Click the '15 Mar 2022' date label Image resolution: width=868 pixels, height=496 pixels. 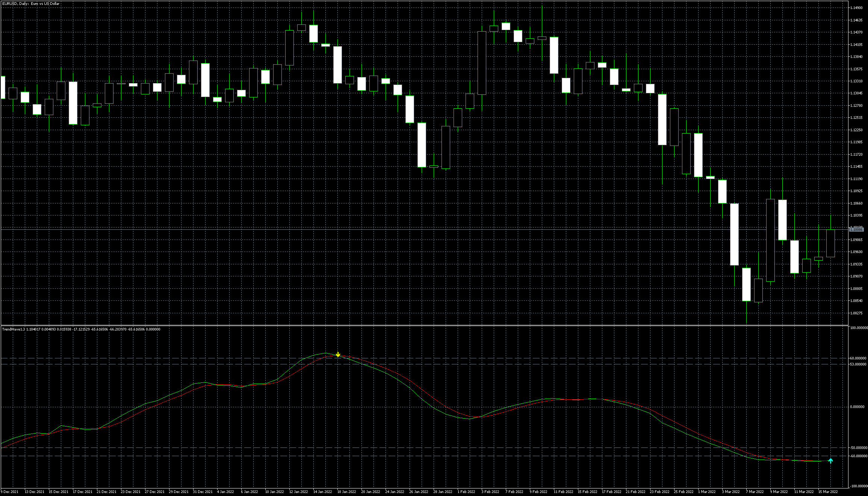[x=828, y=492]
